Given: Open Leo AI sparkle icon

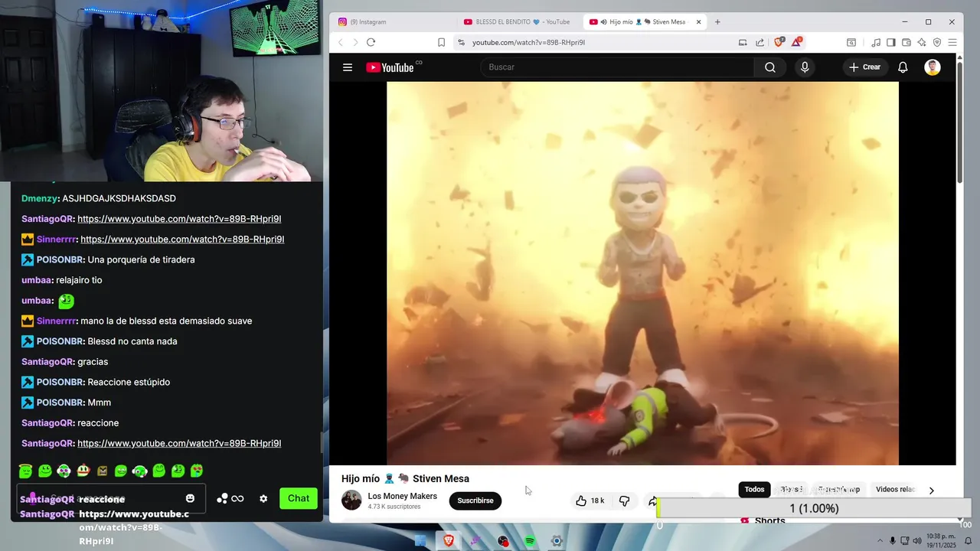Looking at the screenshot, I should (922, 42).
